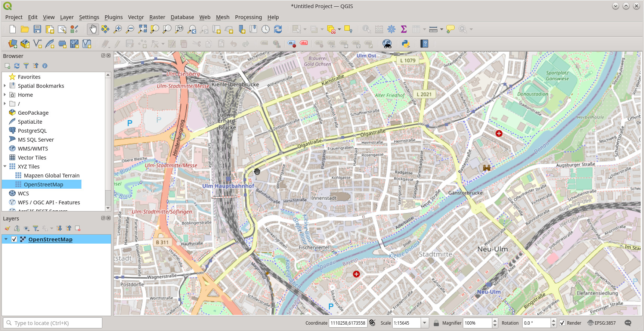This screenshot has width=644, height=331.
Task: Open the Temporal Controller clock icon
Action: tap(266, 29)
